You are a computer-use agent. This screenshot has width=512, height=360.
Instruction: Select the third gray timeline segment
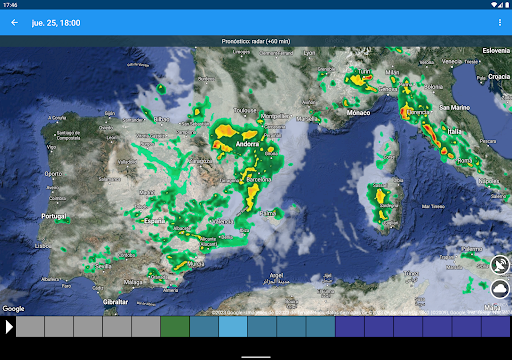[88, 327]
